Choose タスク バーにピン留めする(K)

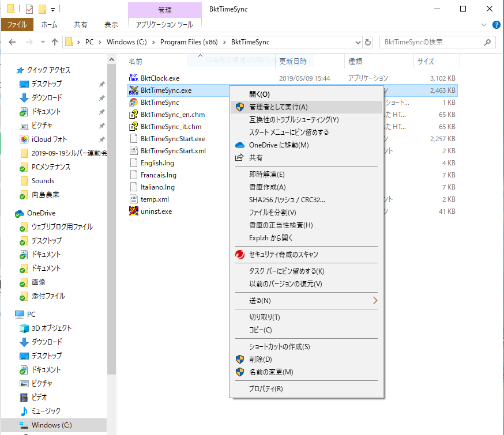pos(306,271)
